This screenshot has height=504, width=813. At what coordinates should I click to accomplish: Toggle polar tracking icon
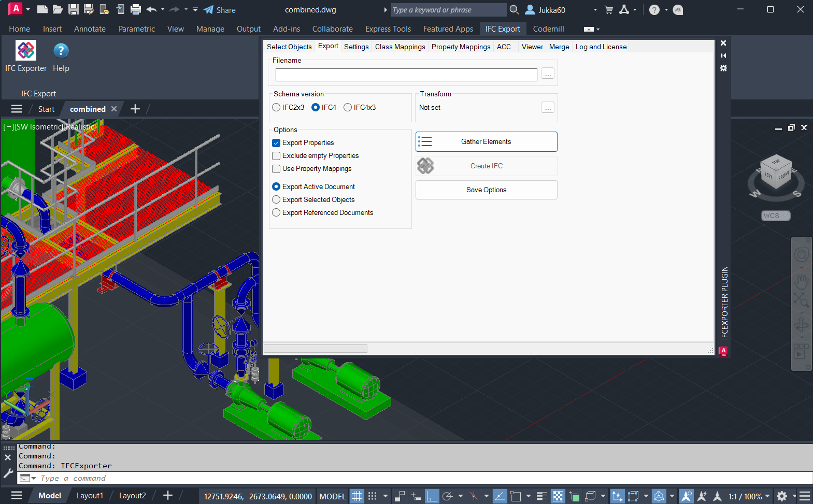click(448, 496)
